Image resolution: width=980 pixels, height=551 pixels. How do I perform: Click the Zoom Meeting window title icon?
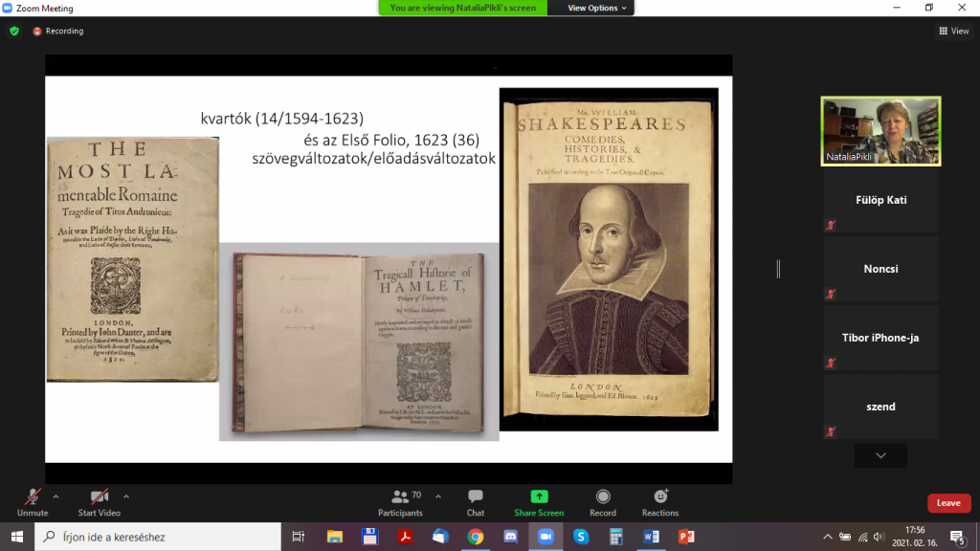(x=8, y=8)
